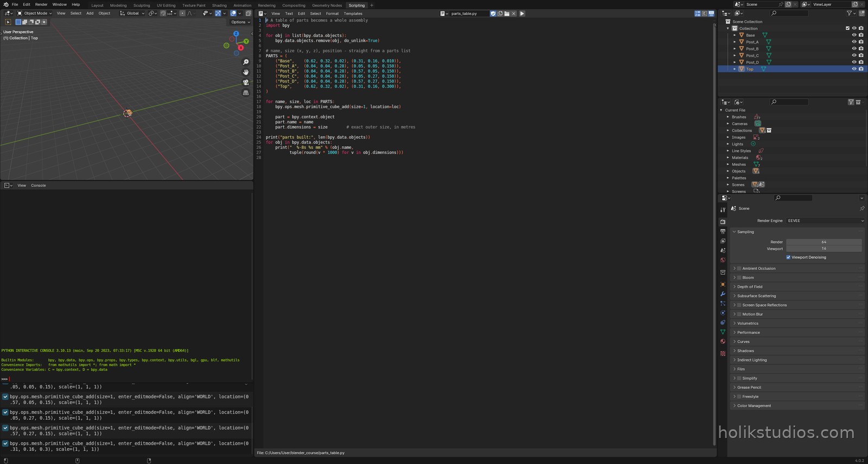Switch to orthographic grid view icon
This screenshot has height=464, width=868.
246,93
